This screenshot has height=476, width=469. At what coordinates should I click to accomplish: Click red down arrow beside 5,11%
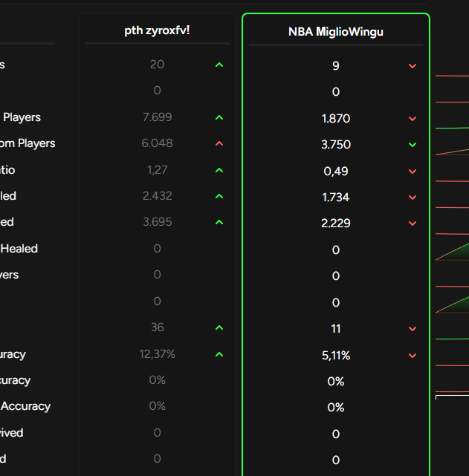pos(413,356)
